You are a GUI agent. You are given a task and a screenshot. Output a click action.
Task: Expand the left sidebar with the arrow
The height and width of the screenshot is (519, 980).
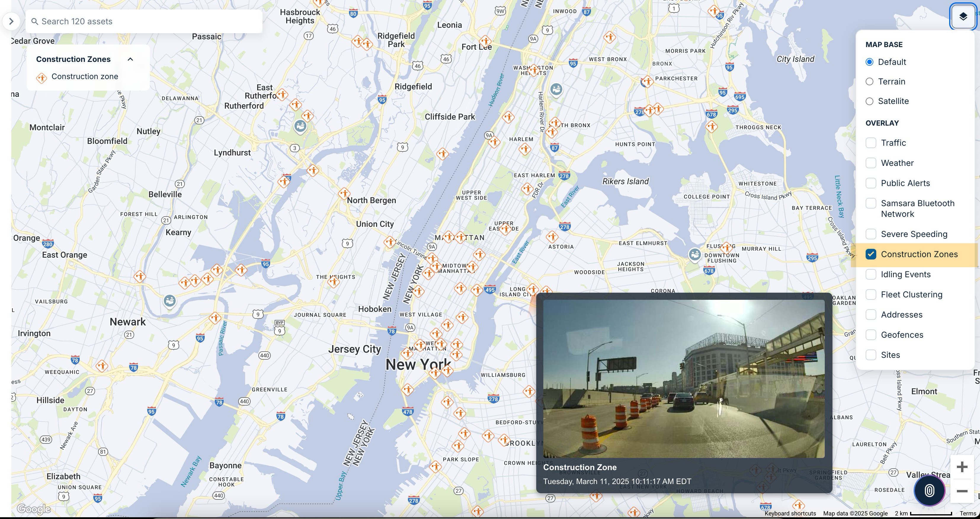coord(11,21)
